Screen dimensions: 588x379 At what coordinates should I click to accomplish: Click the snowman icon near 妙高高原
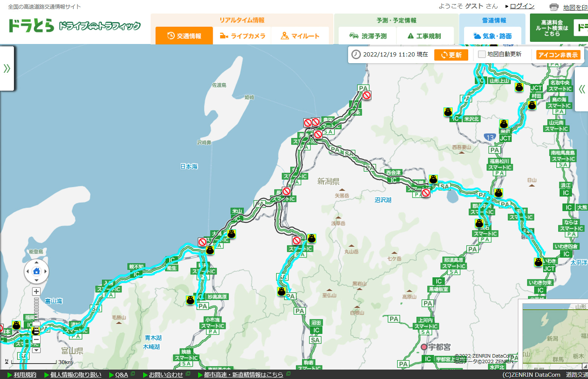[x=191, y=300]
